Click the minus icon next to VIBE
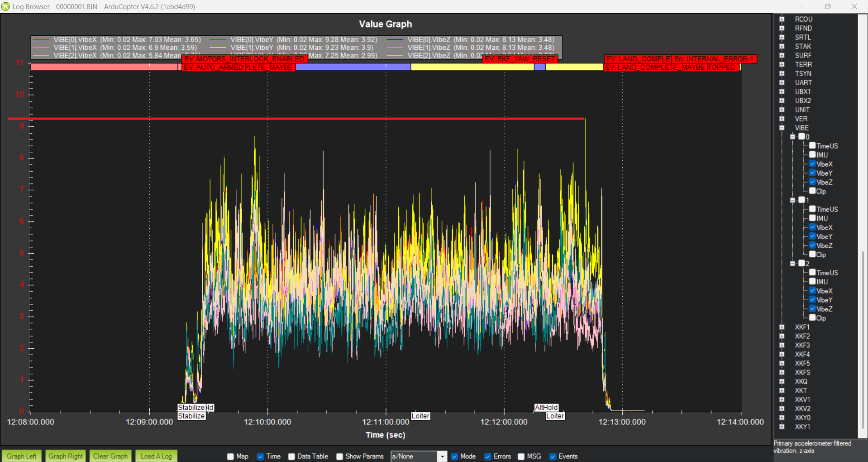Viewport: 868px width, 462px height. pos(782,128)
